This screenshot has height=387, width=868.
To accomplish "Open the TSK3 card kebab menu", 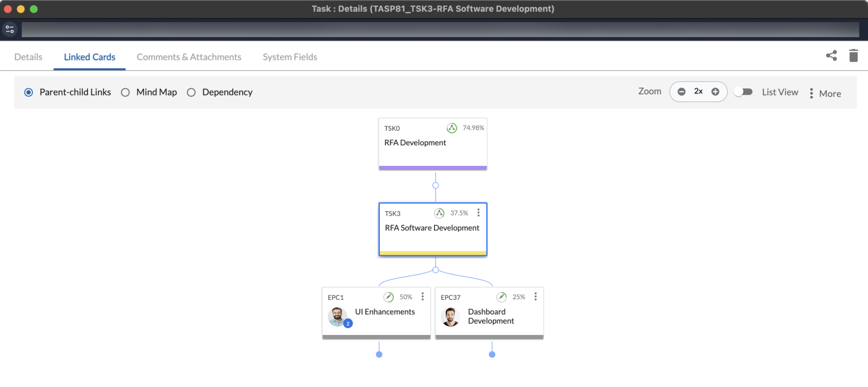I will [479, 213].
